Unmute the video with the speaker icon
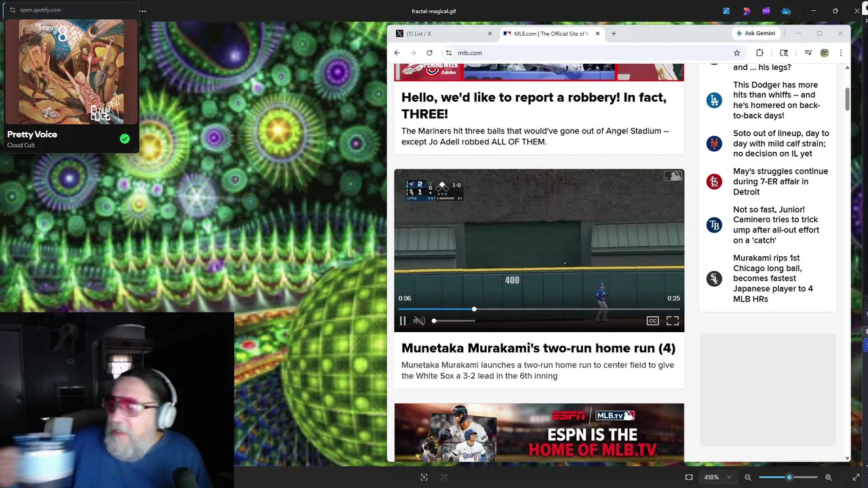The width and height of the screenshot is (868, 488). [419, 321]
